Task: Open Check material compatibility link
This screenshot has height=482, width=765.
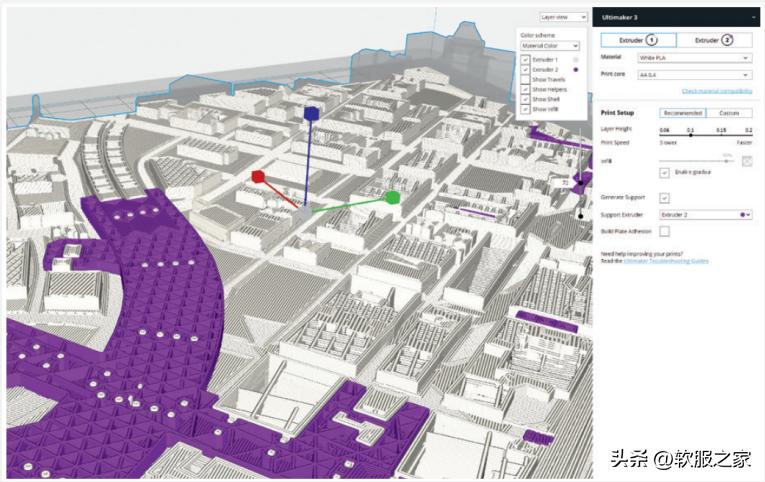Action: coord(717,91)
